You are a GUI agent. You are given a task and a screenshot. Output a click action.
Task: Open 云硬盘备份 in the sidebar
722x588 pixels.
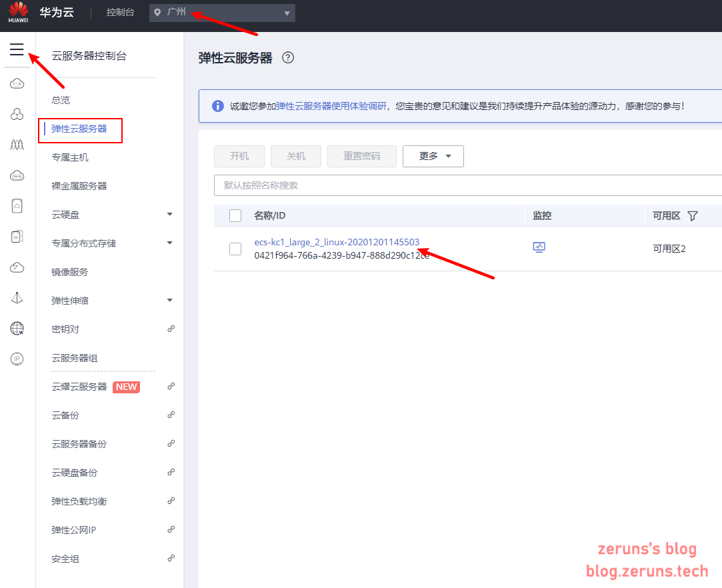[x=75, y=473]
